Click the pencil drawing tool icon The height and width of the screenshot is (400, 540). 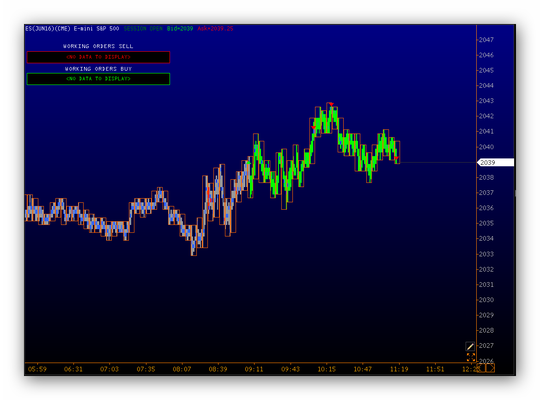pyautogui.click(x=470, y=346)
